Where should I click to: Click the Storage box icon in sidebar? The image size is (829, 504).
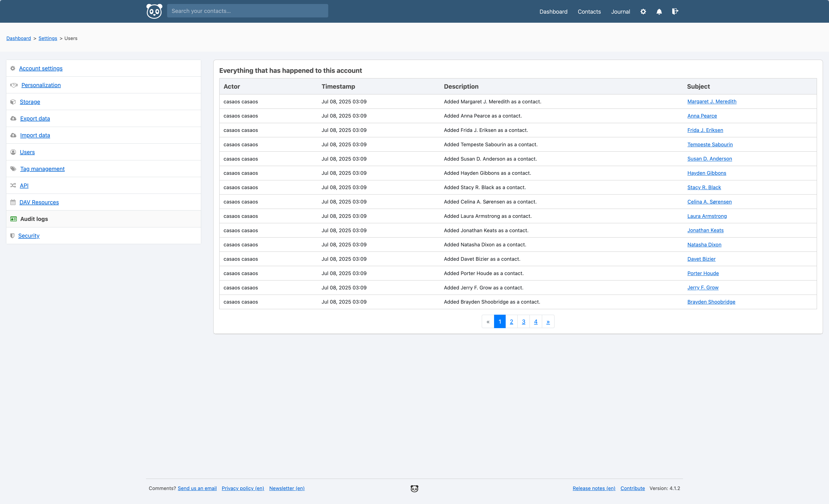click(x=13, y=102)
